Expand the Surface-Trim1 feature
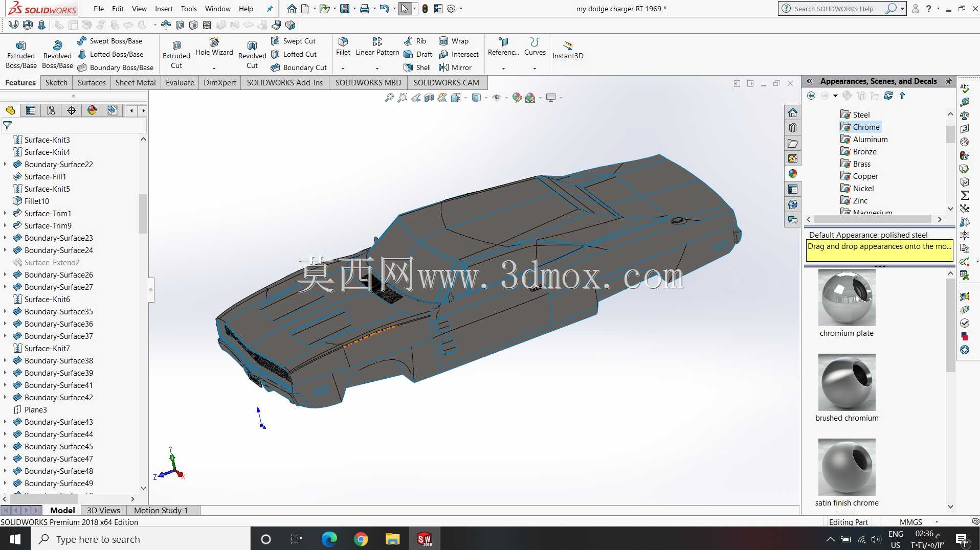 click(x=5, y=213)
